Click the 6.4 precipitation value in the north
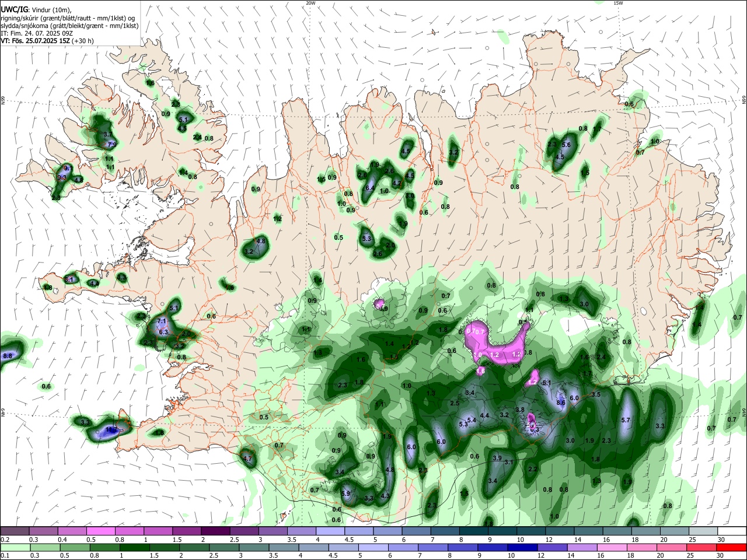The image size is (747, 560). [370, 188]
